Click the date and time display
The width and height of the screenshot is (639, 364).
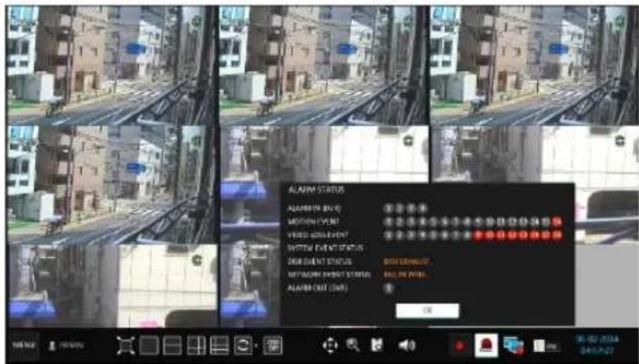pos(598,345)
